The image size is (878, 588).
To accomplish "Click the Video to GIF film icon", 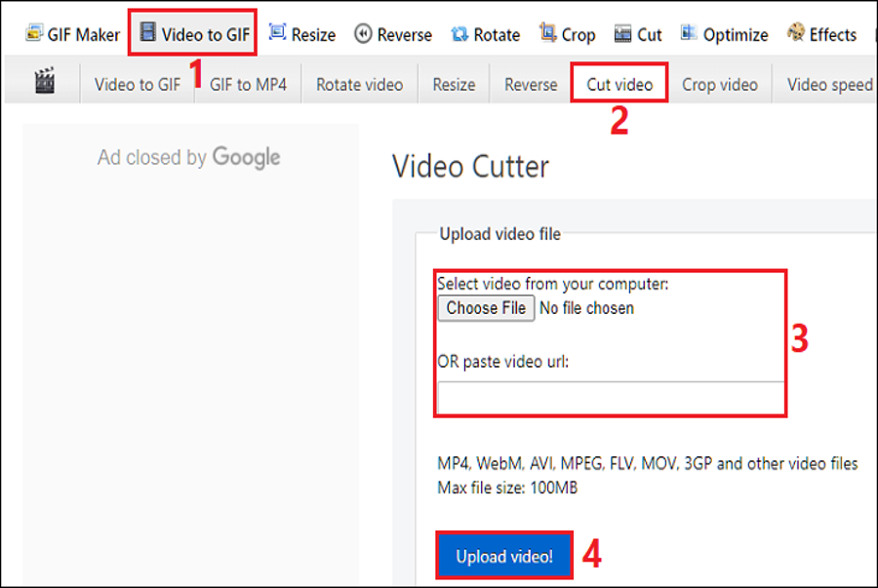I will [x=148, y=34].
